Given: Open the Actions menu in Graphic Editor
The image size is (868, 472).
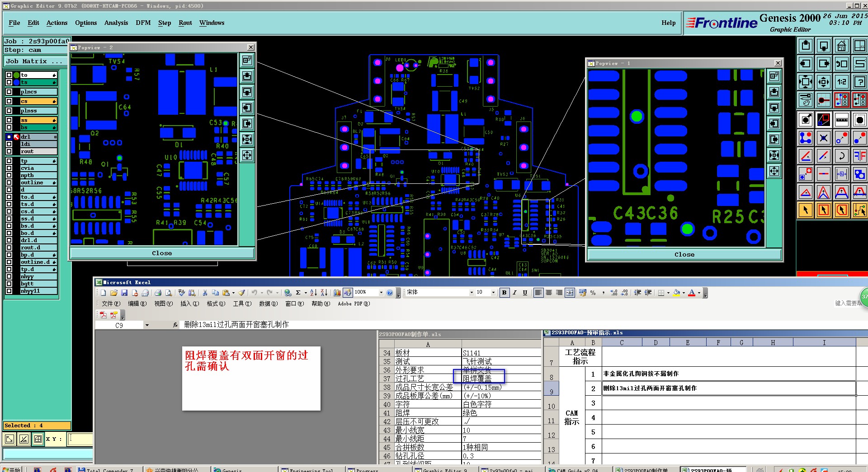Looking at the screenshot, I should click(57, 23).
